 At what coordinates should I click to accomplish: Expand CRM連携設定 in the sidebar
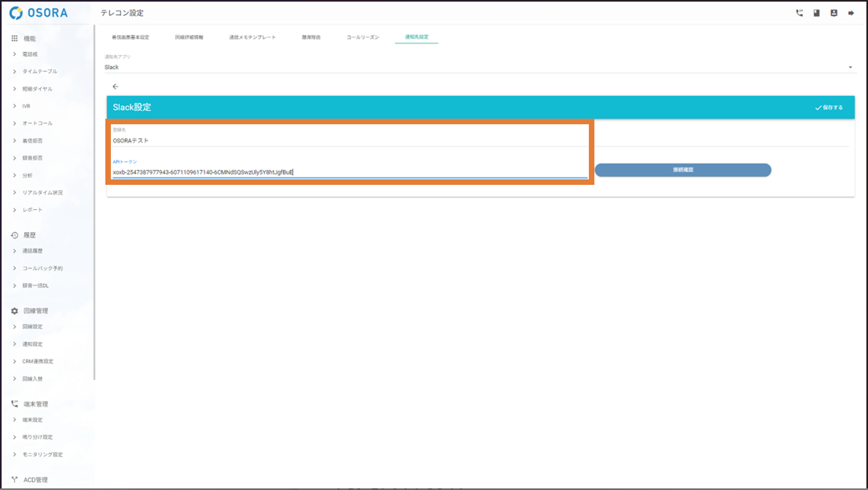[38, 361]
